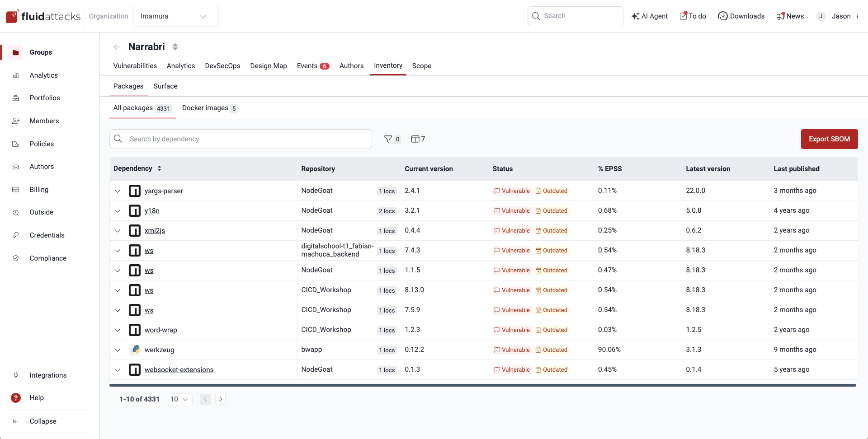Open the xml2js dependency link
Viewport: 868px width, 439px height.
pyautogui.click(x=155, y=231)
